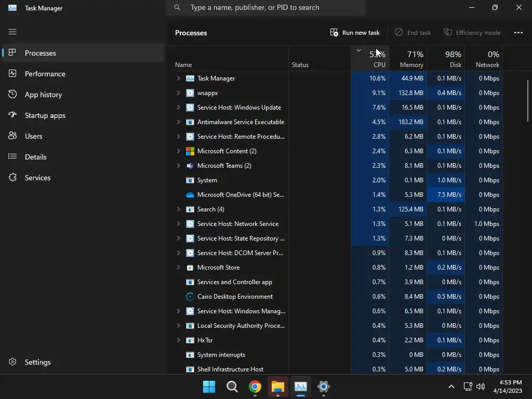Image resolution: width=532 pixels, height=399 pixels.
Task: Sort by the Disk column header
Action: click(446, 58)
